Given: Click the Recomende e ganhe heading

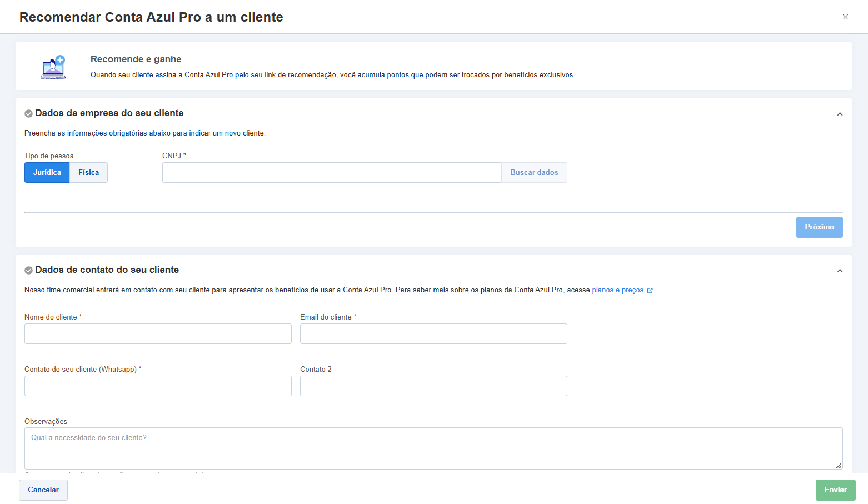Looking at the screenshot, I should [x=136, y=59].
